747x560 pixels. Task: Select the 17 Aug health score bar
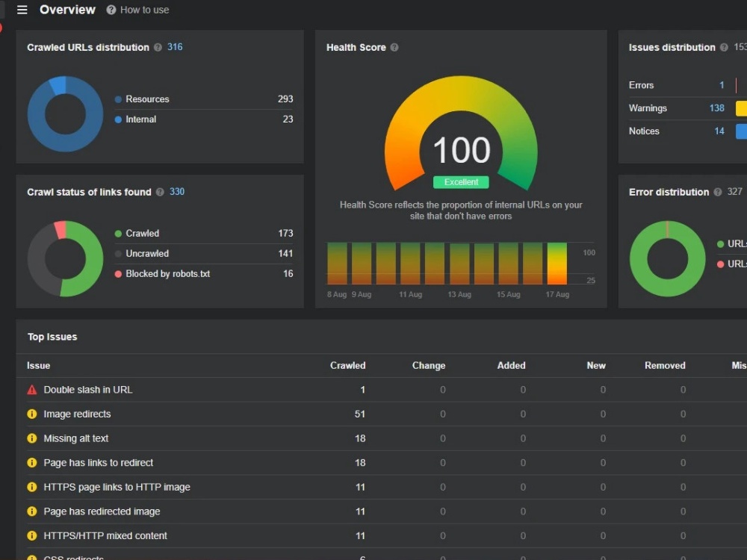point(557,264)
